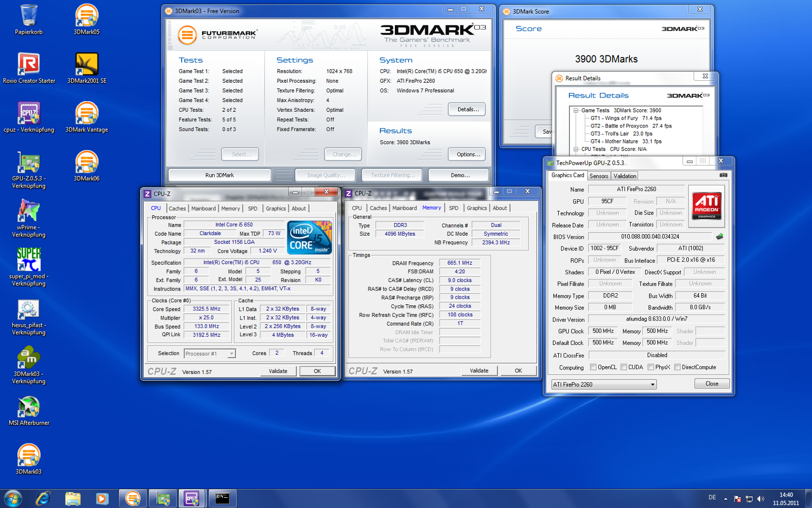Launch the 3DMark Vantage desktop icon
812x508 pixels.
pyautogui.click(x=87, y=117)
